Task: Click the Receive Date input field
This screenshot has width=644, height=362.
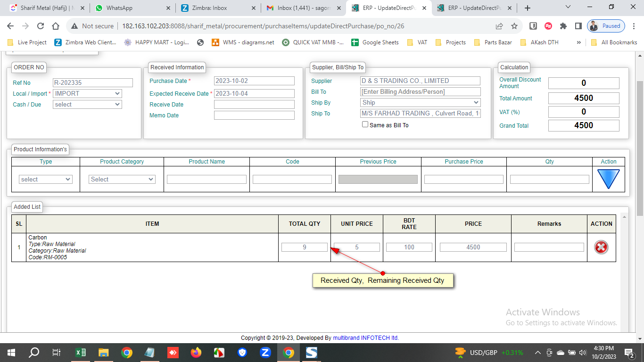Action: pos(254,104)
